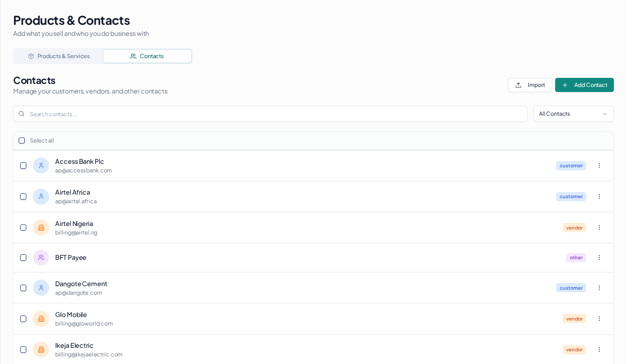Check the Ikeja Electric checkbox
The width and height of the screenshot is (626, 364).
click(23, 350)
